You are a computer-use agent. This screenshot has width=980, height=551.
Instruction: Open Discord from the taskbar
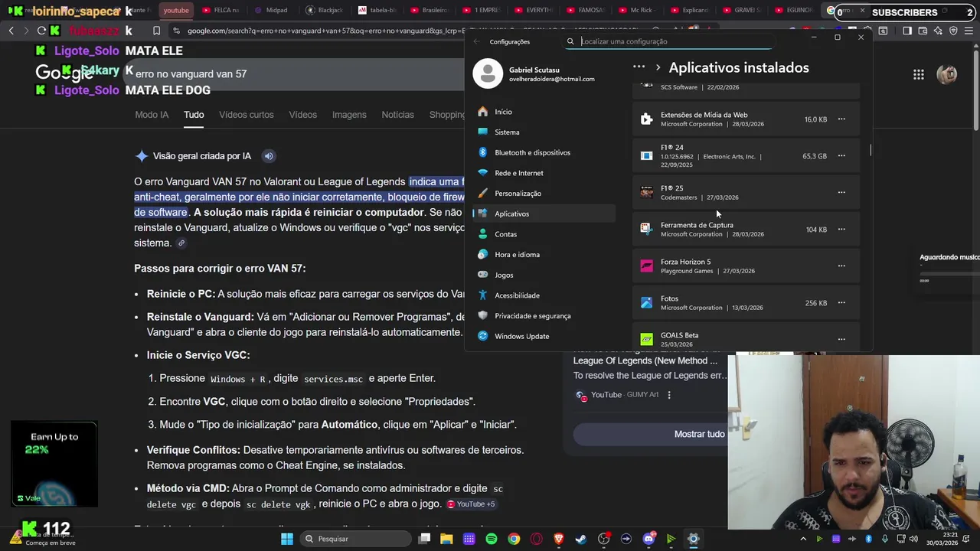click(x=648, y=539)
